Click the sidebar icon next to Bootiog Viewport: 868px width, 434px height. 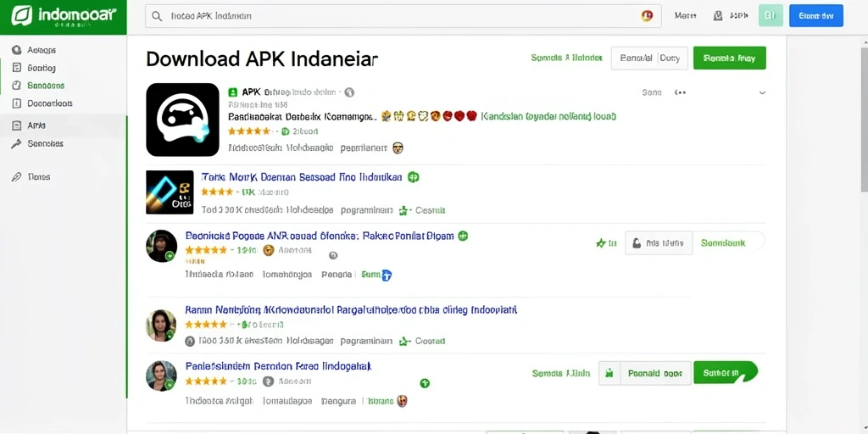point(17,68)
